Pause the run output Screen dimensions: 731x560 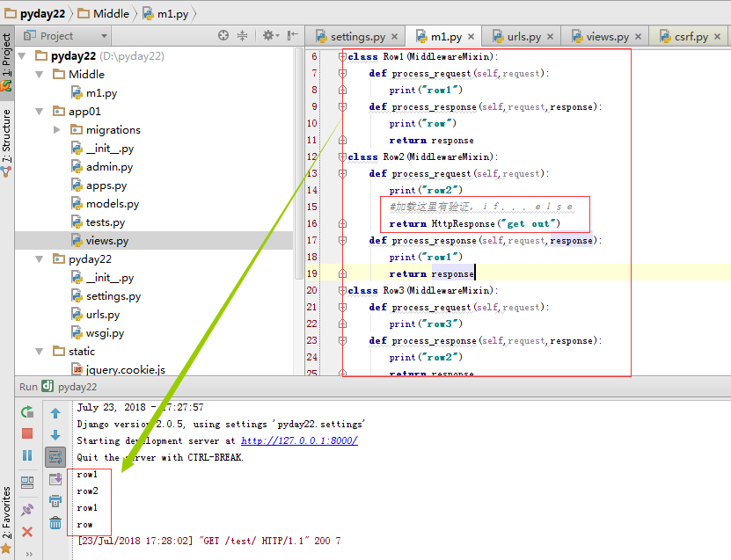coord(27,455)
